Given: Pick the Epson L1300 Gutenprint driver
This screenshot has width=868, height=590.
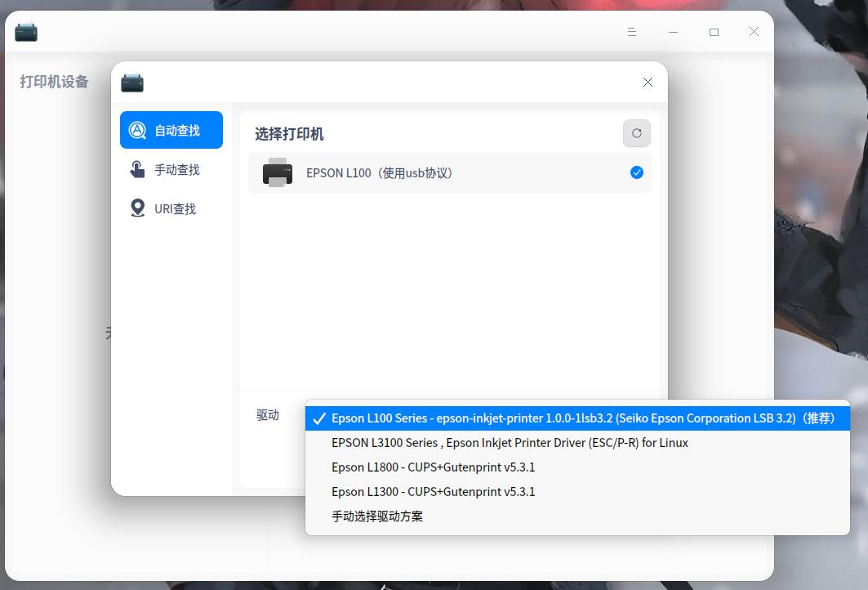Looking at the screenshot, I should [577, 491].
